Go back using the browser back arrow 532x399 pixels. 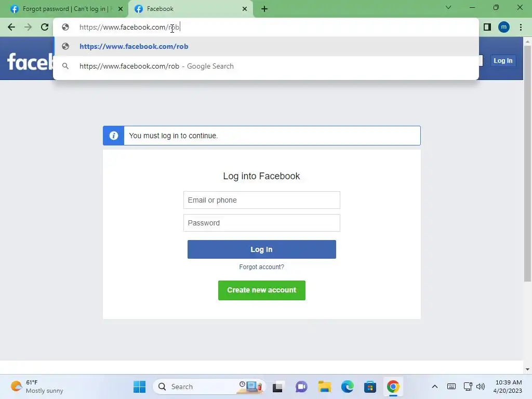(11, 27)
